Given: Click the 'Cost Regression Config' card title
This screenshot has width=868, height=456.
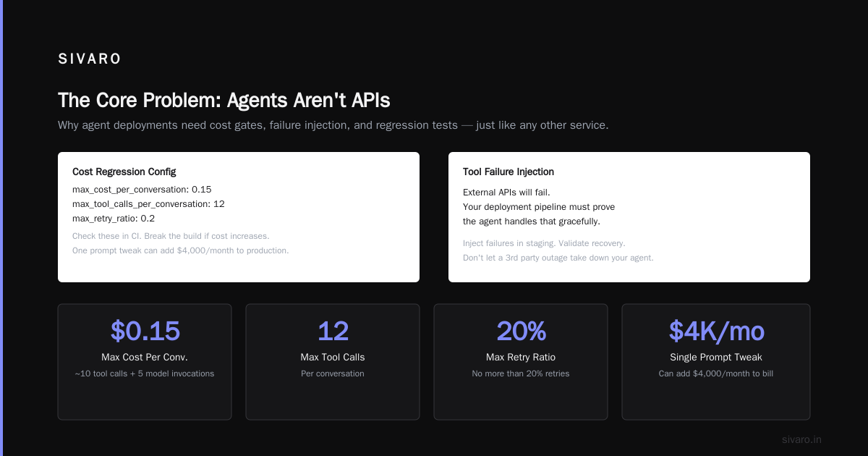Looking at the screenshot, I should 124,172.
